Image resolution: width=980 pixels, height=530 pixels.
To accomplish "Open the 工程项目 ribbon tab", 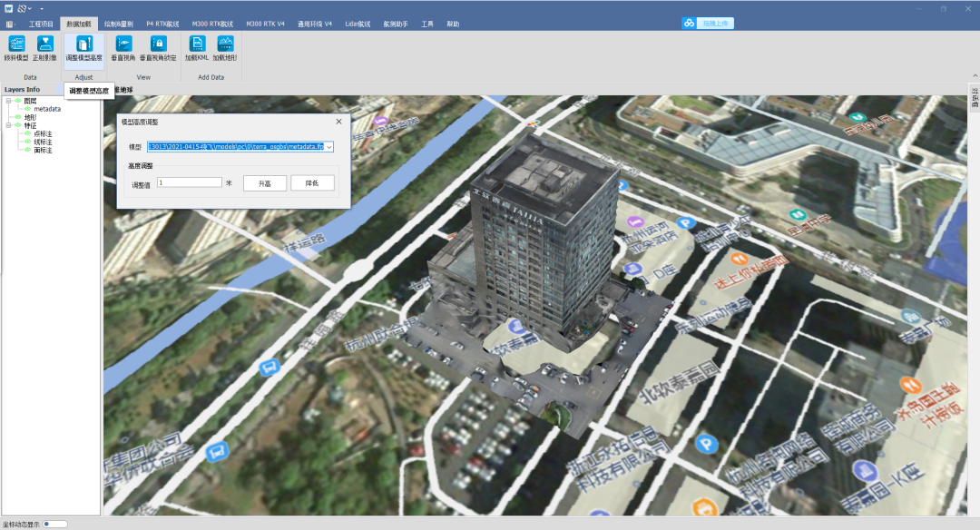I will pos(41,25).
